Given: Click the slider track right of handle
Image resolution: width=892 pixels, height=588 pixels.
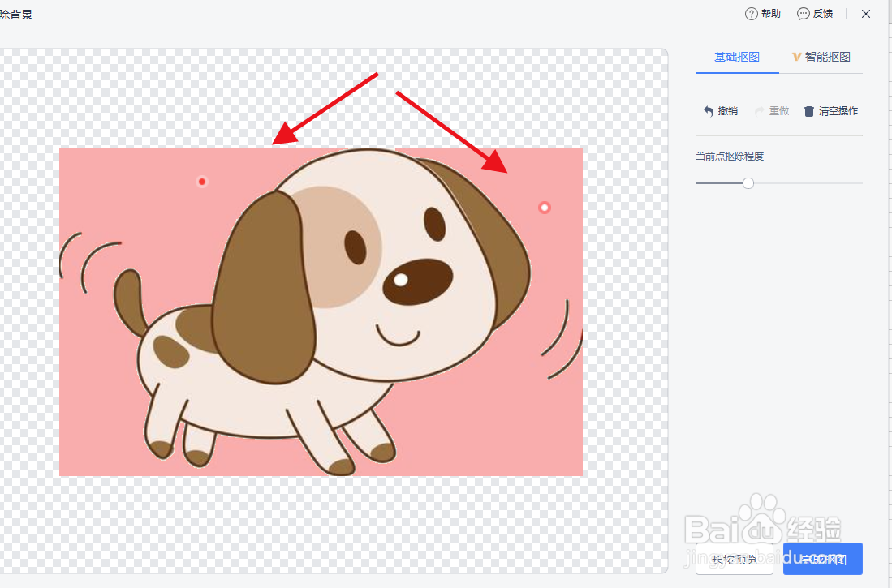Looking at the screenshot, I should (x=808, y=183).
